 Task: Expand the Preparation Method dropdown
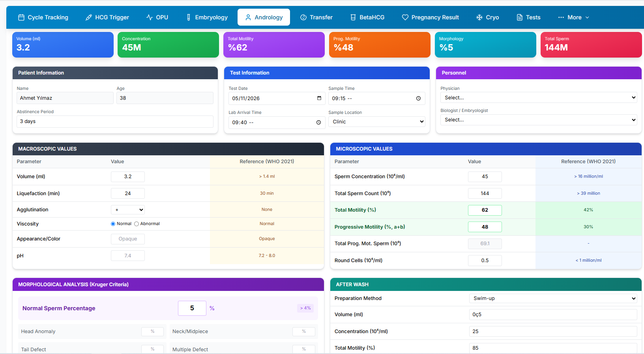[x=553, y=298]
